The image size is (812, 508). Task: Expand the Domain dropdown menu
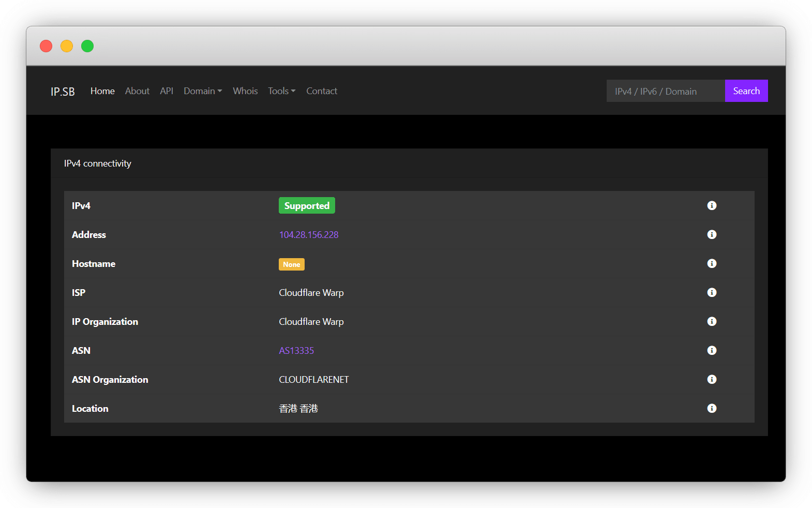(203, 91)
